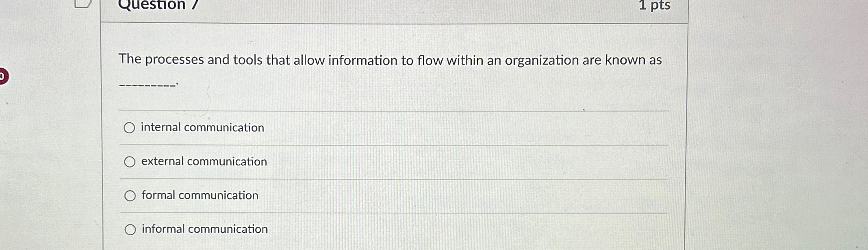Click the blank fill-in line in the question

coord(147,84)
